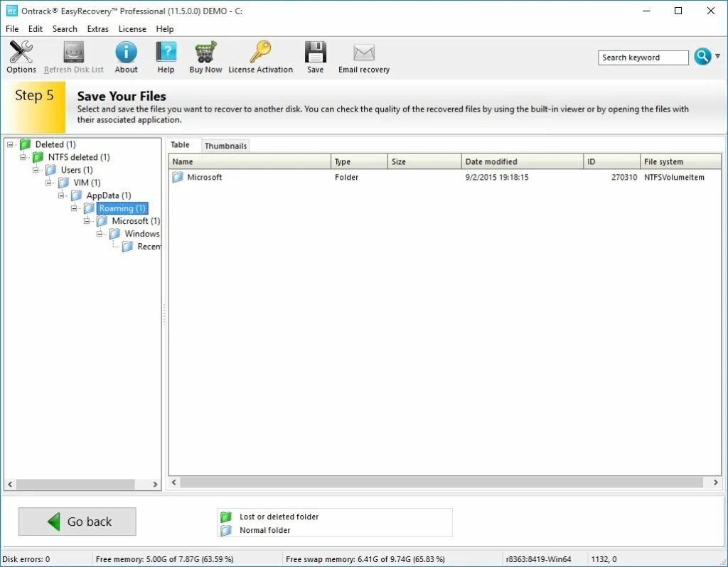Click Free swap memory status entry
This screenshot has width=728, height=567.
(365, 559)
